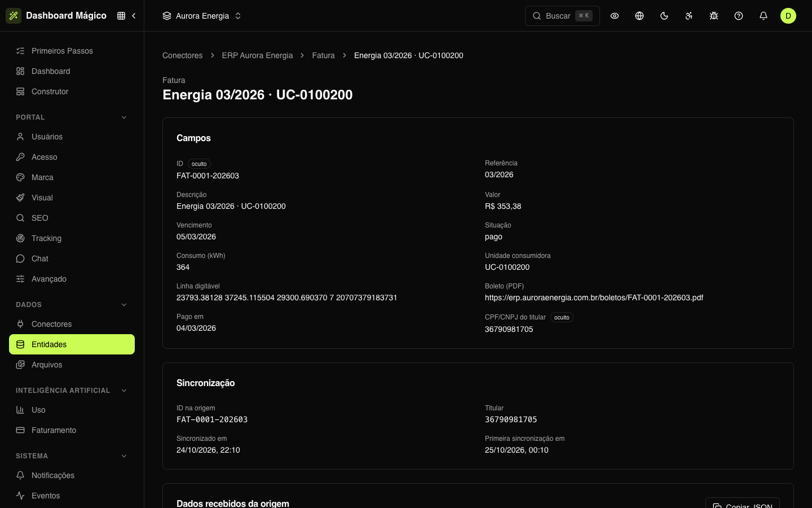Click the SEO magnifier icon
The width and height of the screenshot is (812, 508).
pyautogui.click(x=20, y=218)
